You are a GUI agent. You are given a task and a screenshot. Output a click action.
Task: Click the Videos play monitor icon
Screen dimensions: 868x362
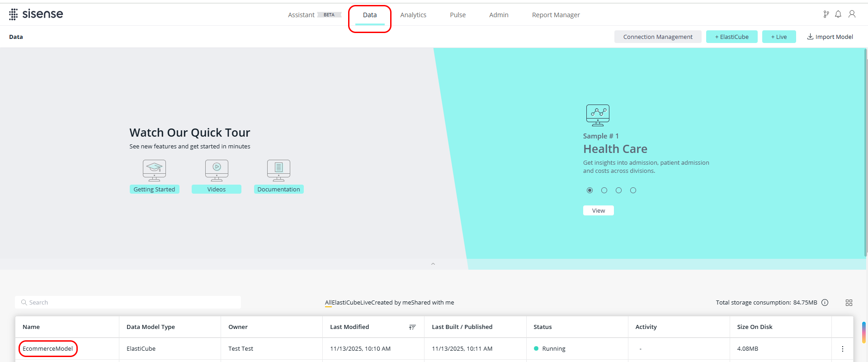[x=217, y=170]
